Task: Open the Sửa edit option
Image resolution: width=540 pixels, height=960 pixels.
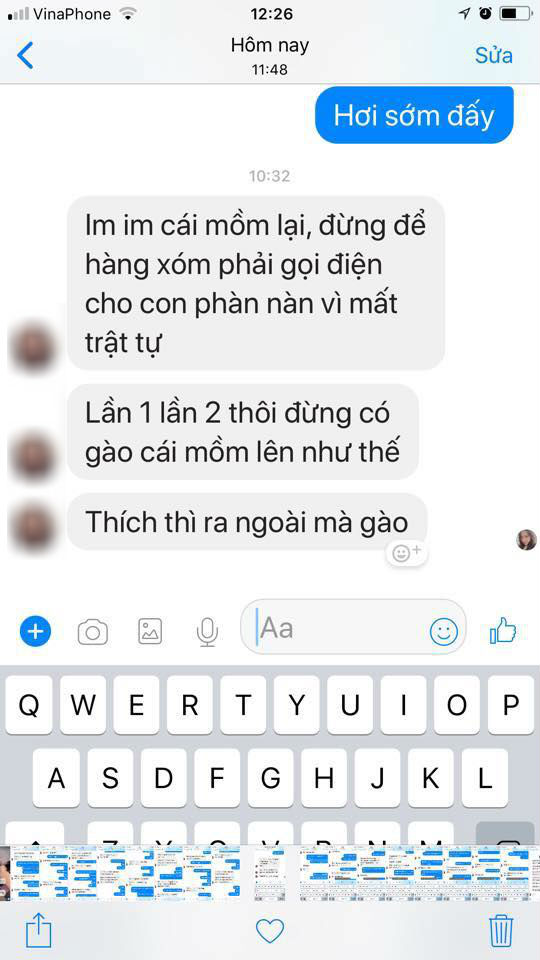Action: 493,55
